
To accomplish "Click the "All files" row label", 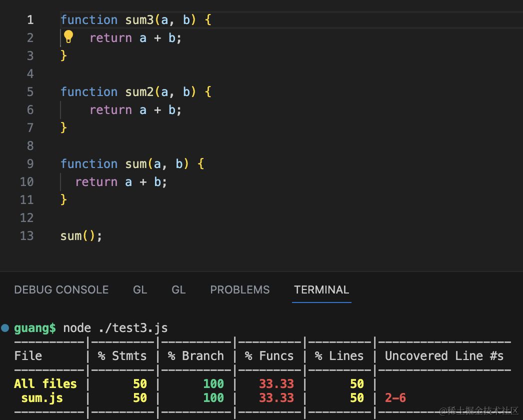I will coord(45,384).
